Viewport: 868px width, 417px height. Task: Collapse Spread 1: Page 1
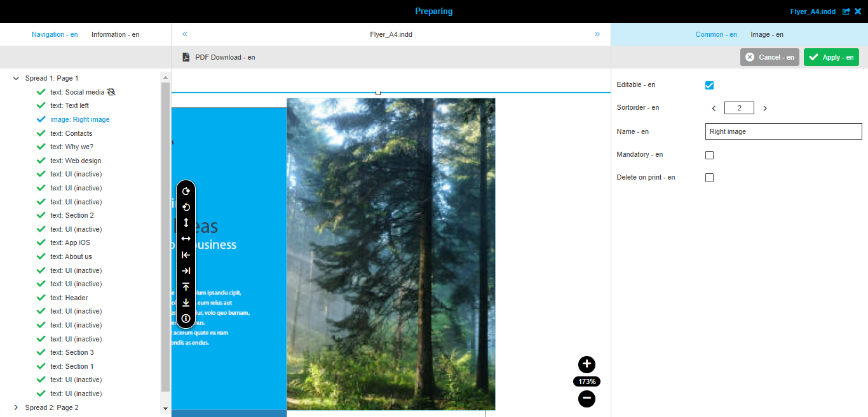tap(16, 78)
